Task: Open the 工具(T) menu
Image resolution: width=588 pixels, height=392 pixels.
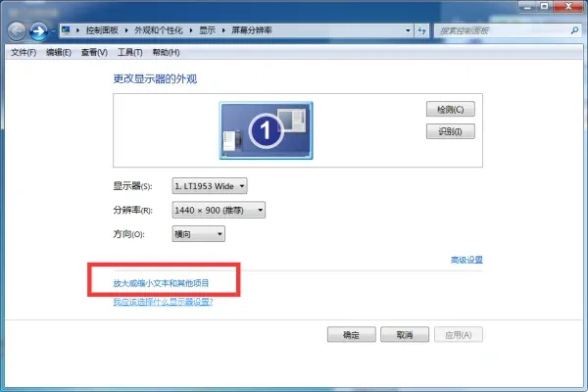Action: [129, 53]
